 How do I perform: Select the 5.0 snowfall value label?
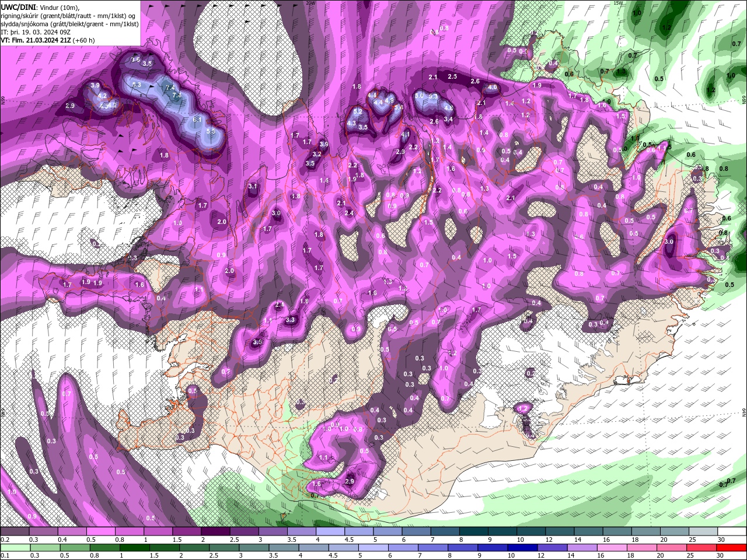point(419,96)
